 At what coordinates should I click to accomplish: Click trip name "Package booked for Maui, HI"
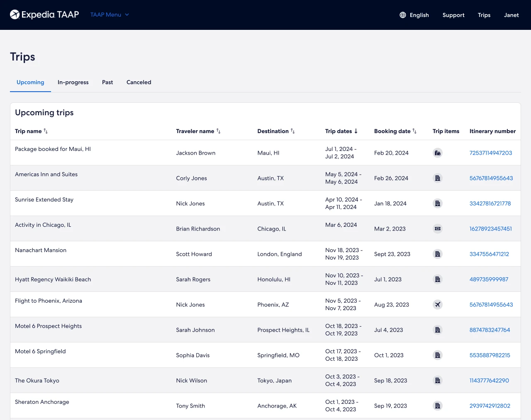(x=53, y=149)
